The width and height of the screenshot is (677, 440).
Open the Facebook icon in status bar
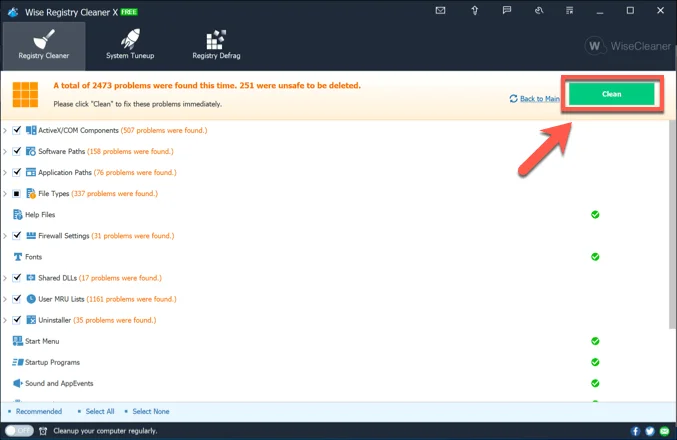coord(635,431)
